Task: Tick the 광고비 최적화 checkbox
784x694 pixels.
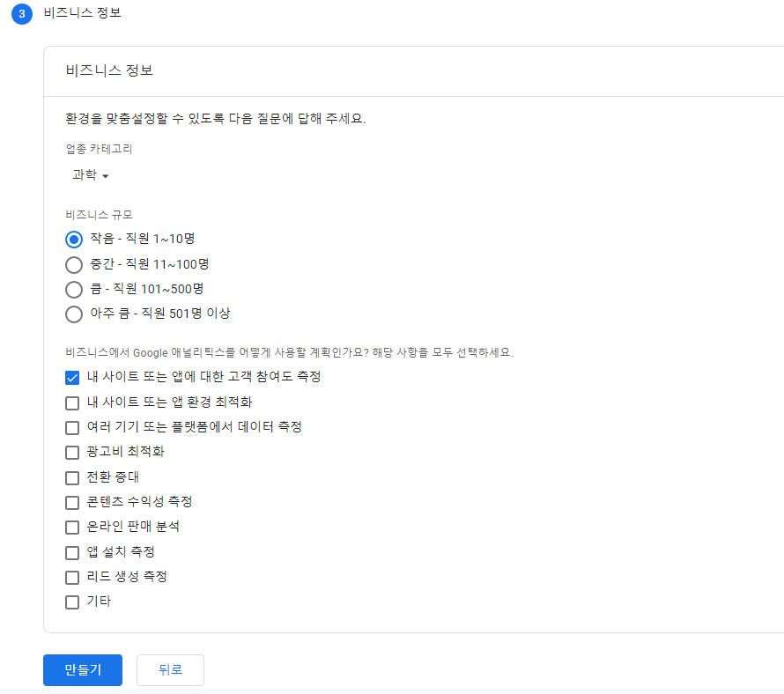Action: click(x=72, y=453)
